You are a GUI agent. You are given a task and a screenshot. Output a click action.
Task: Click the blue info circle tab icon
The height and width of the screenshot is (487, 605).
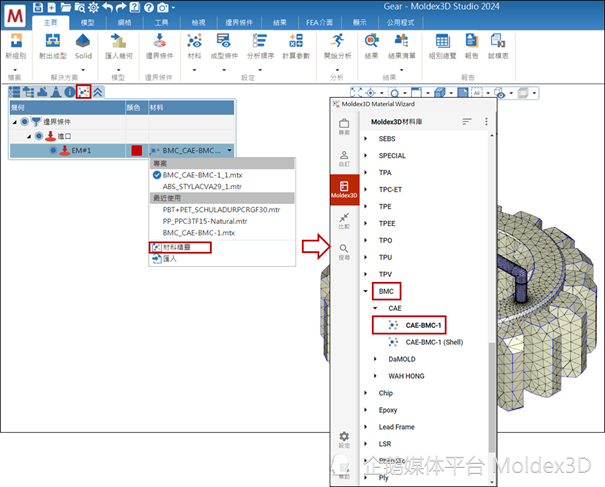pyautogui.click(x=70, y=92)
